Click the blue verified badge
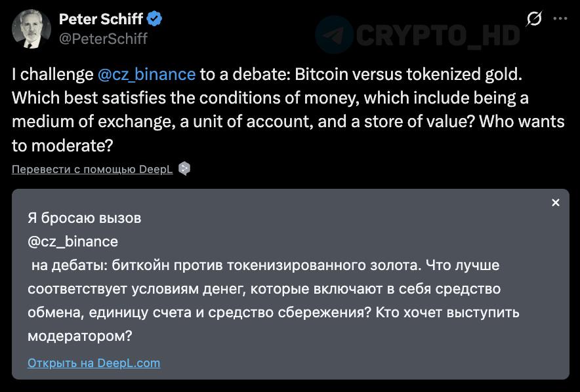Screen dimensions: 580x392 [155, 19]
